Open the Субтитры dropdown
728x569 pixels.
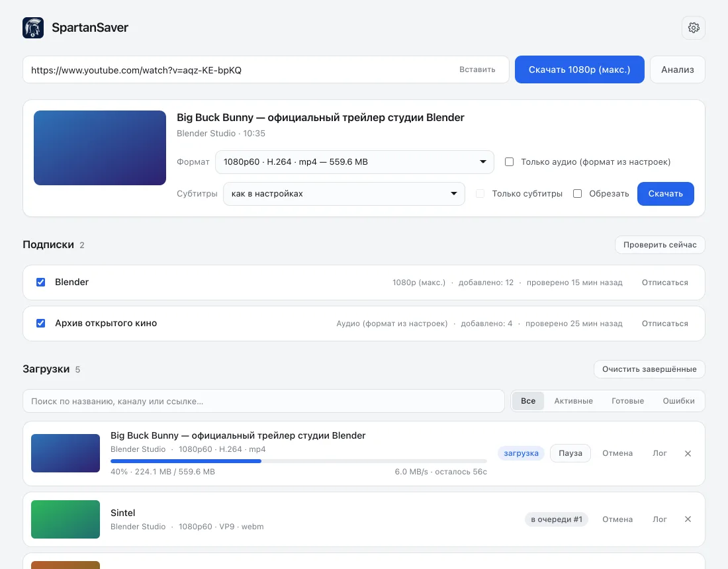(x=344, y=194)
